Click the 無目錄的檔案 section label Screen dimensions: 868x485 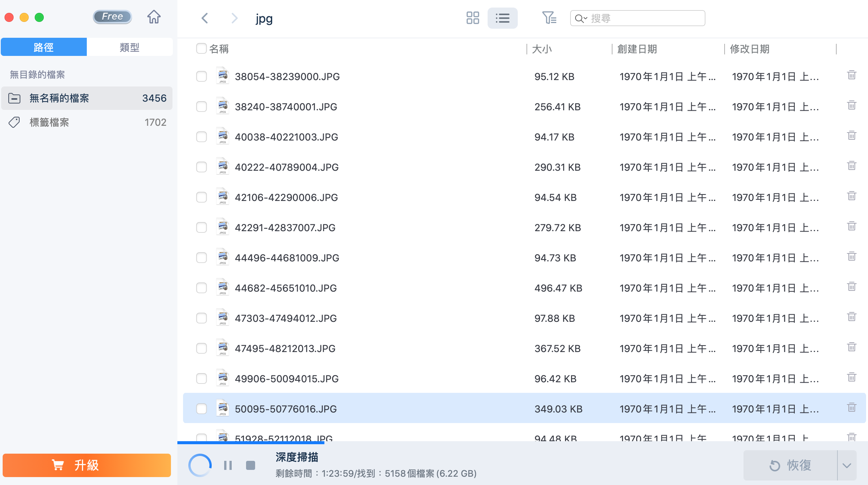click(x=37, y=74)
